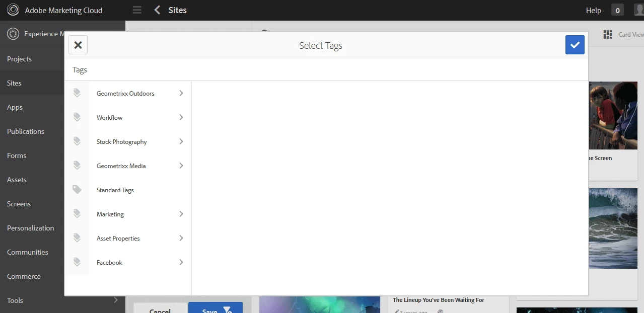Screen dimensions: 644x313
Task: Open the user profile avatar
Action: click(638, 10)
